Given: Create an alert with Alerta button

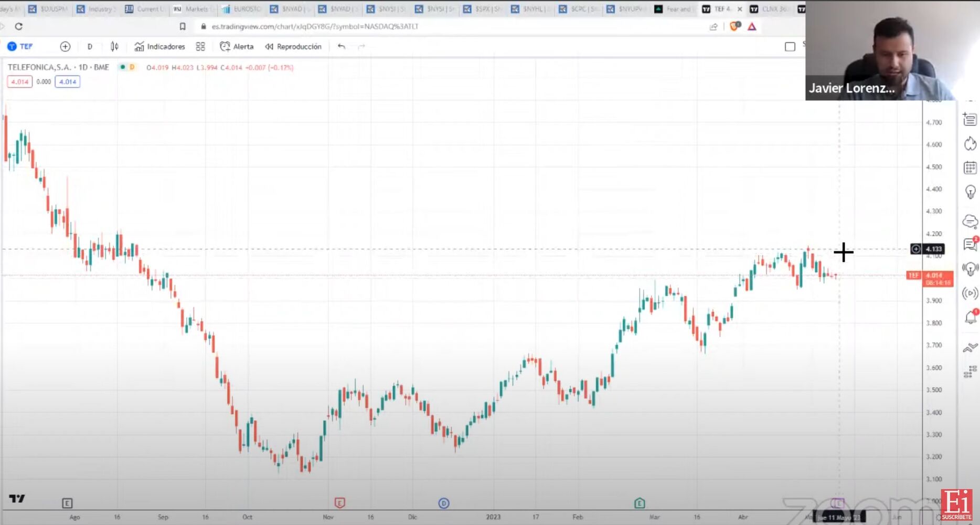Looking at the screenshot, I should click(x=237, y=47).
